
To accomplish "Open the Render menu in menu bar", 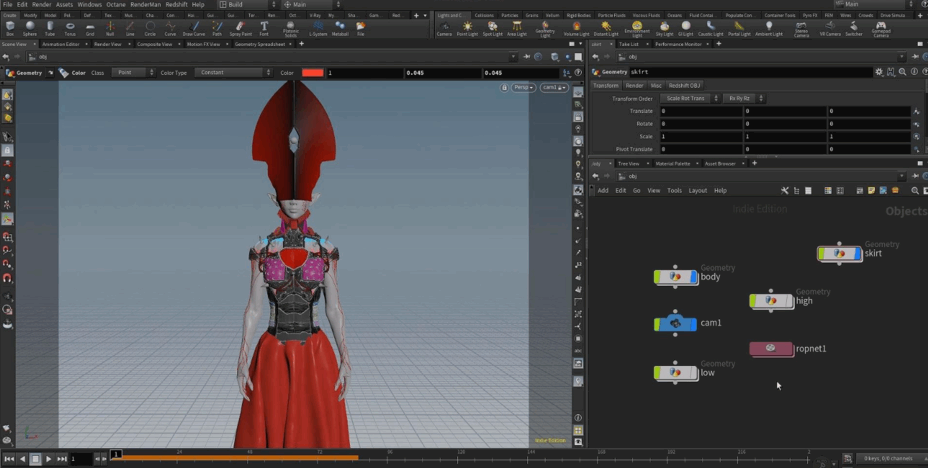I will tap(41, 4).
